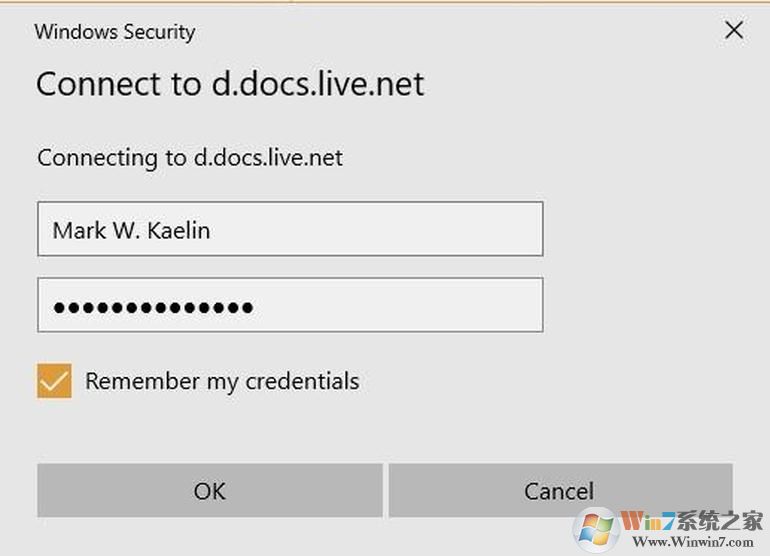The width and height of the screenshot is (770, 556).
Task: Click empty space right of the password dots
Action: pyautogui.click(x=400, y=306)
